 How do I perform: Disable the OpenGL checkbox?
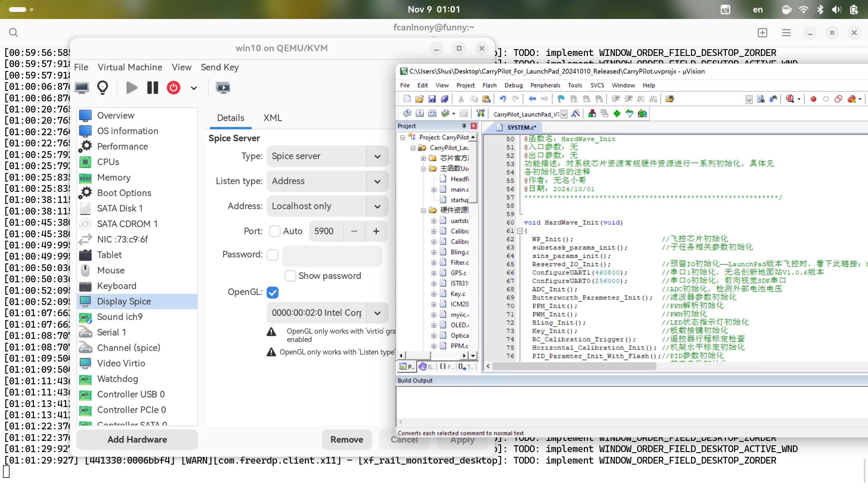(273, 292)
